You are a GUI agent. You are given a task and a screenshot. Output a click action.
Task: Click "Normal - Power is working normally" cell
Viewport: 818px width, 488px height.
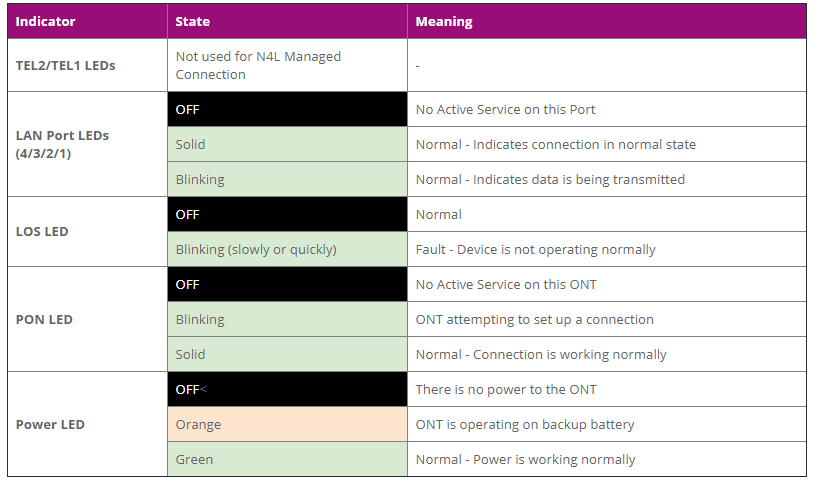click(525, 459)
